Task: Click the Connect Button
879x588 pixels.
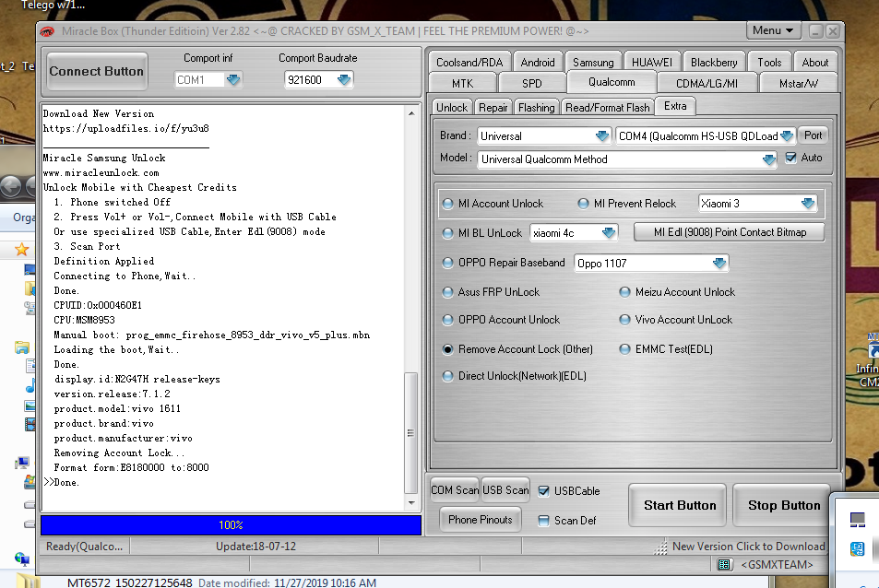Action: pos(97,71)
